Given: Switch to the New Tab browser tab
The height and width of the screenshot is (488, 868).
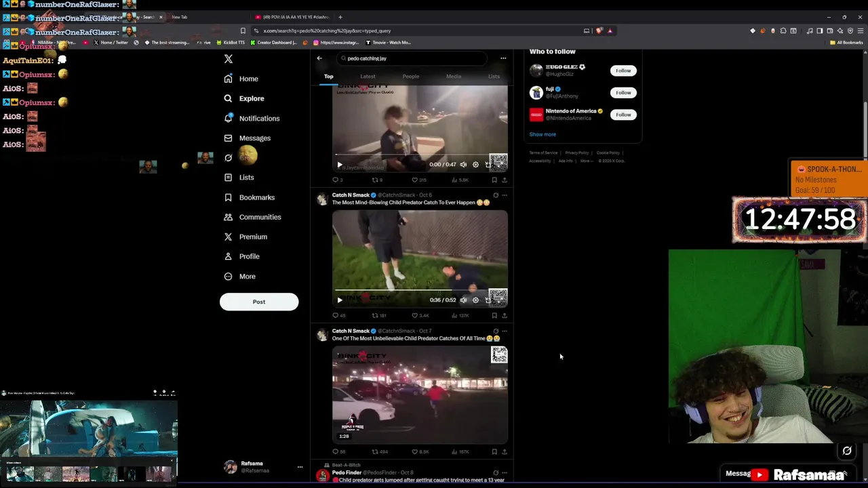Looking at the screenshot, I should pos(180,17).
